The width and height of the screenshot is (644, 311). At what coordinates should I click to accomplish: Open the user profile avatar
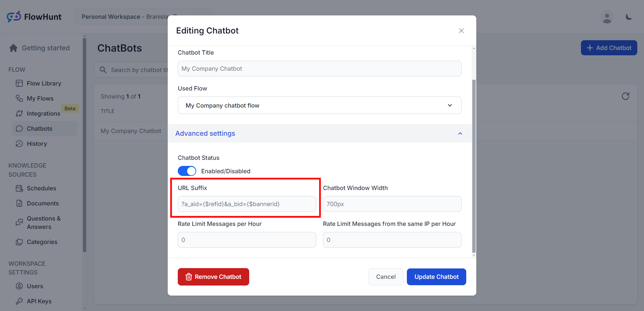(x=607, y=17)
